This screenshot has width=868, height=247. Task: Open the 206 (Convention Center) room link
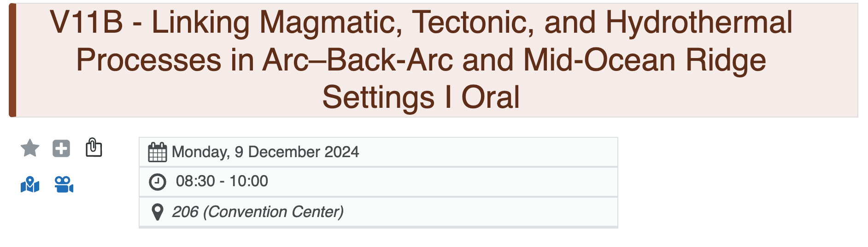click(258, 212)
